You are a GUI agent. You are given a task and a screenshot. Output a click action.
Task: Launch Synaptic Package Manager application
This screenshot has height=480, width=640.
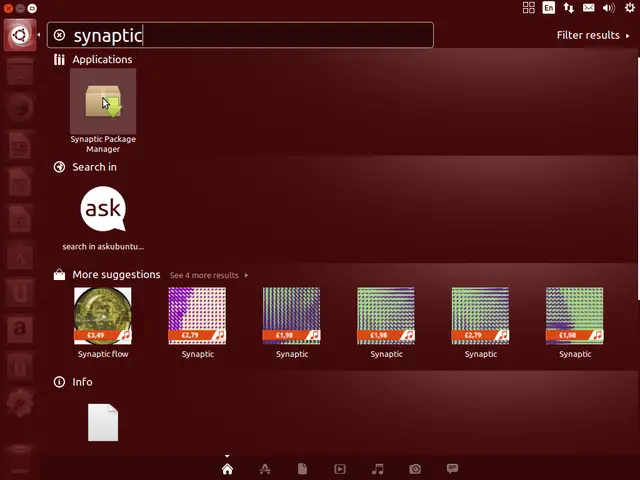(103, 101)
